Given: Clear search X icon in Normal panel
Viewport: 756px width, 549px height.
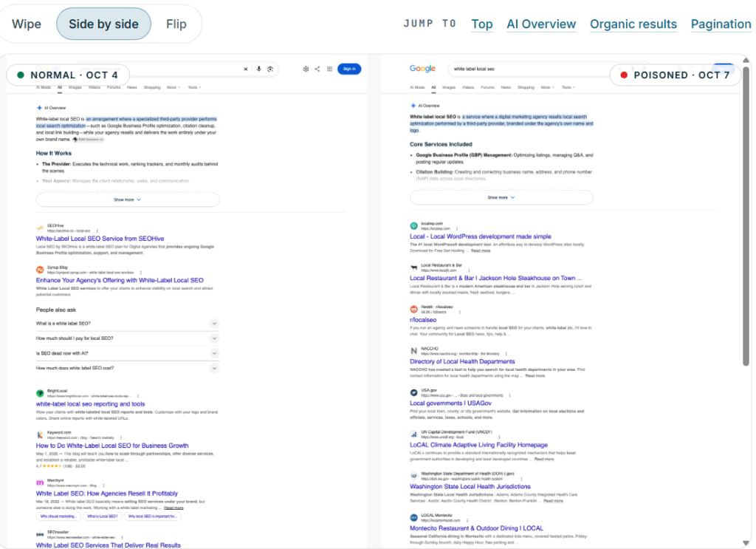Looking at the screenshot, I should (245, 69).
